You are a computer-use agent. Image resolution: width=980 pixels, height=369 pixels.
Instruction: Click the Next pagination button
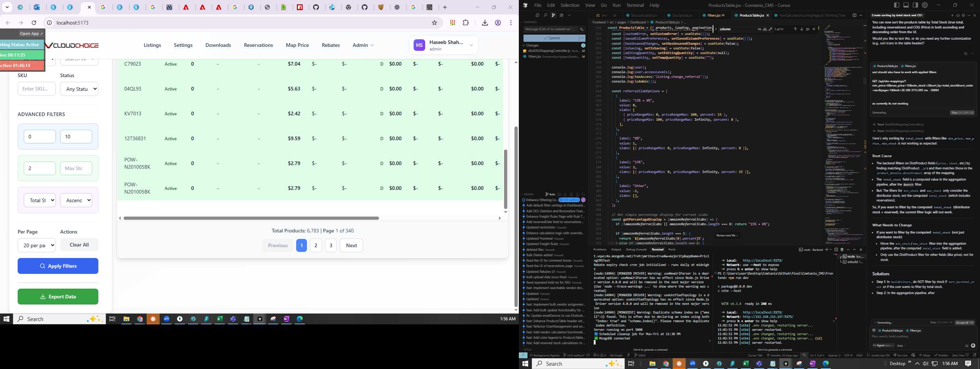351,245
